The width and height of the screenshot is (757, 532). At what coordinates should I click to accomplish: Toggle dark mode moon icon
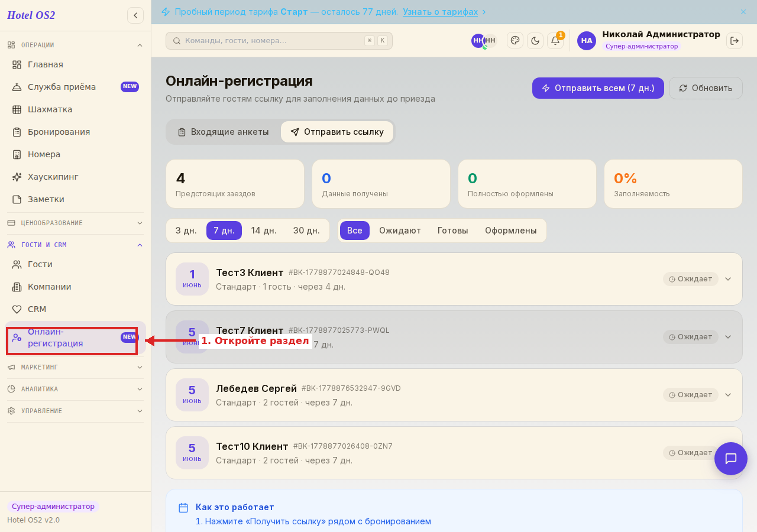(x=535, y=40)
